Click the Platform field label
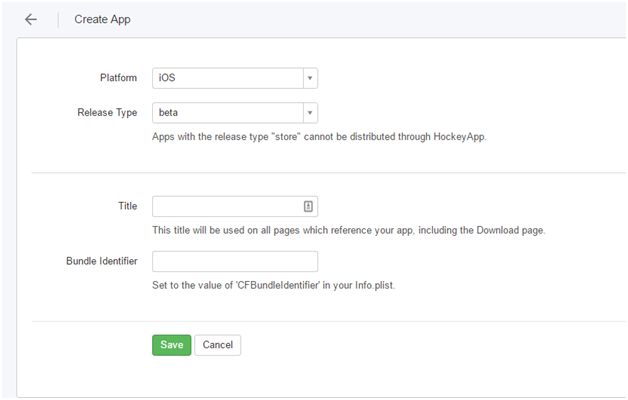Screen dimensions: 628x400 (x=118, y=78)
